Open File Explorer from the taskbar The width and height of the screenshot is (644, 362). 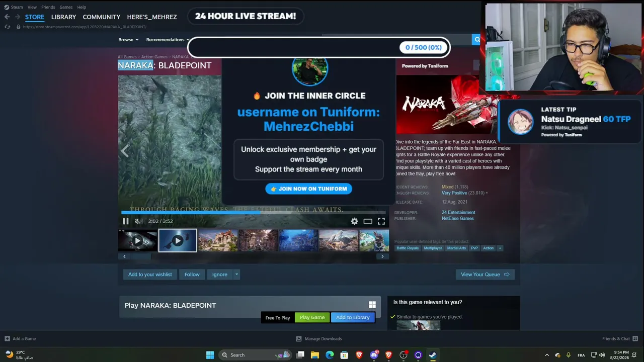[x=315, y=355]
